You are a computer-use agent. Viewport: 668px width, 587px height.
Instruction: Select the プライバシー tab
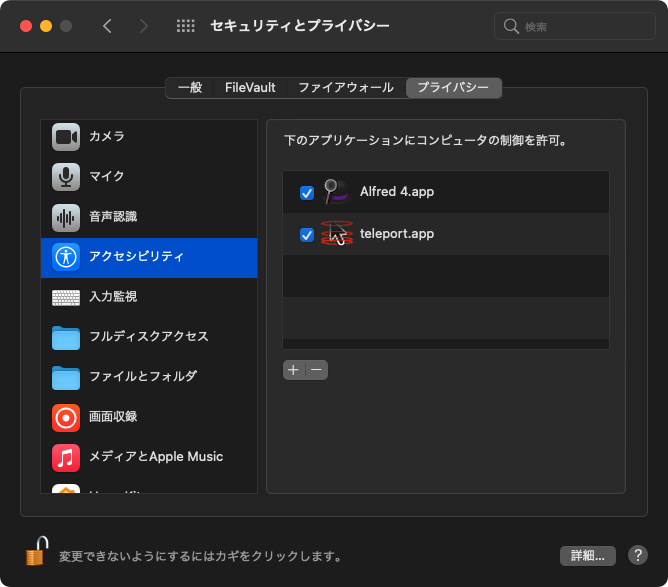pos(453,88)
